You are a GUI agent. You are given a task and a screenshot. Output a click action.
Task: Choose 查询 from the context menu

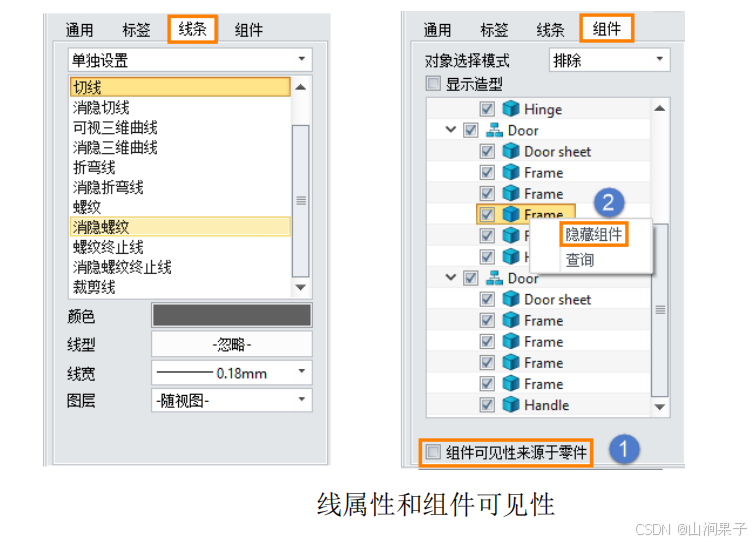(x=579, y=260)
